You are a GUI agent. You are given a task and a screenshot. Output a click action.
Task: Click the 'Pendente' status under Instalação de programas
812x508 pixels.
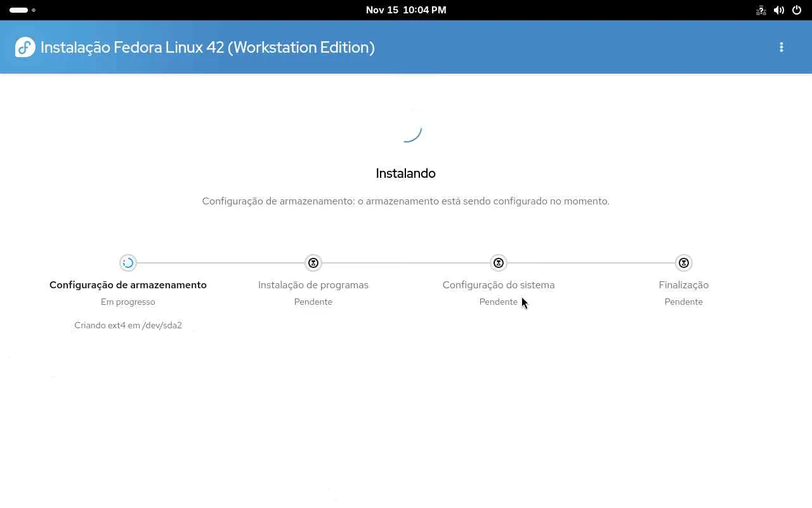(313, 302)
